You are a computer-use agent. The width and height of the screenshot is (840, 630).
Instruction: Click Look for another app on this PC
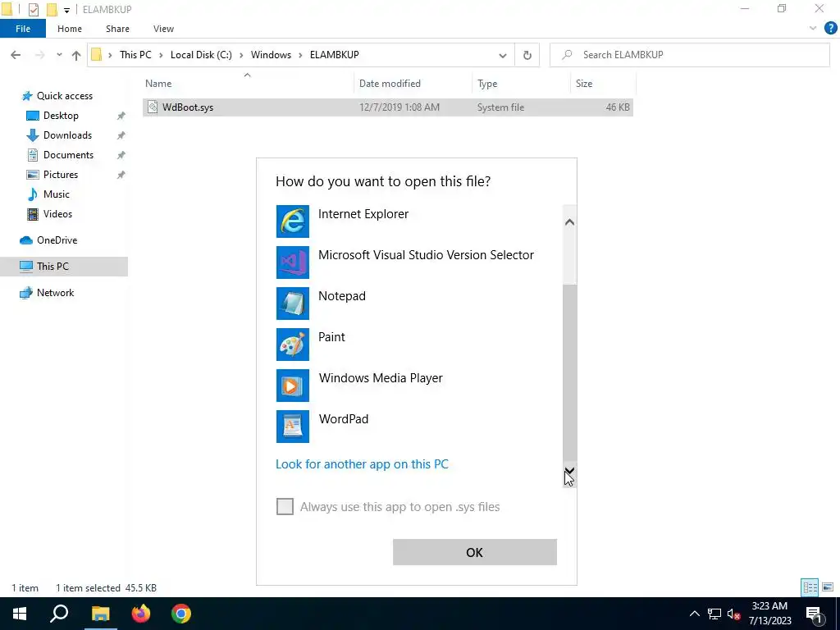362,464
